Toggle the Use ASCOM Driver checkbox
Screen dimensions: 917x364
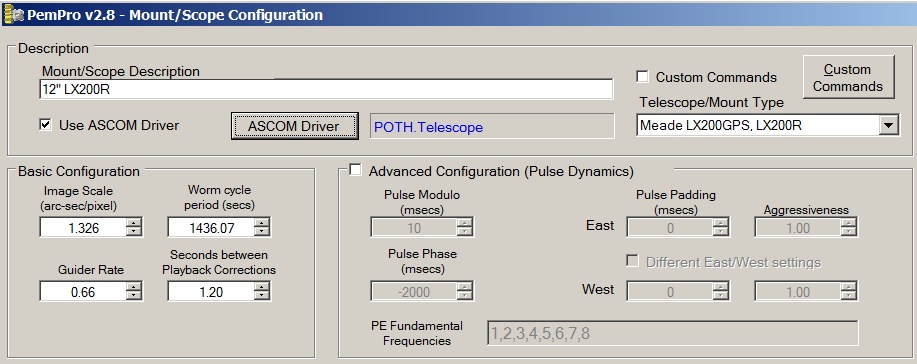pyautogui.click(x=45, y=124)
